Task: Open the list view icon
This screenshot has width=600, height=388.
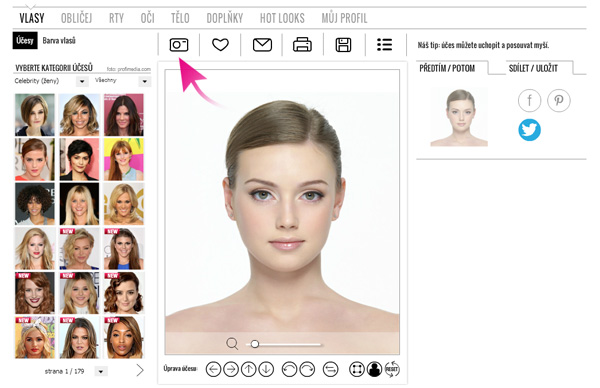Action: [385, 45]
